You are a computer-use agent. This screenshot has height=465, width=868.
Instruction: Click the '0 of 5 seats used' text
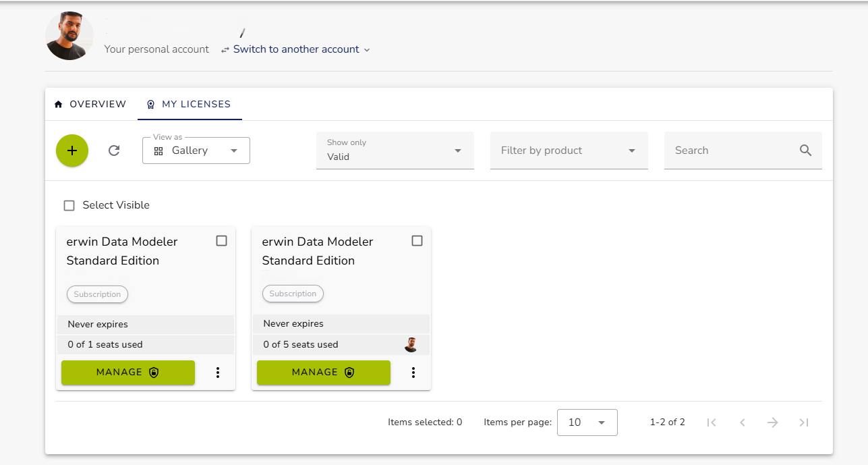pyautogui.click(x=301, y=345)
